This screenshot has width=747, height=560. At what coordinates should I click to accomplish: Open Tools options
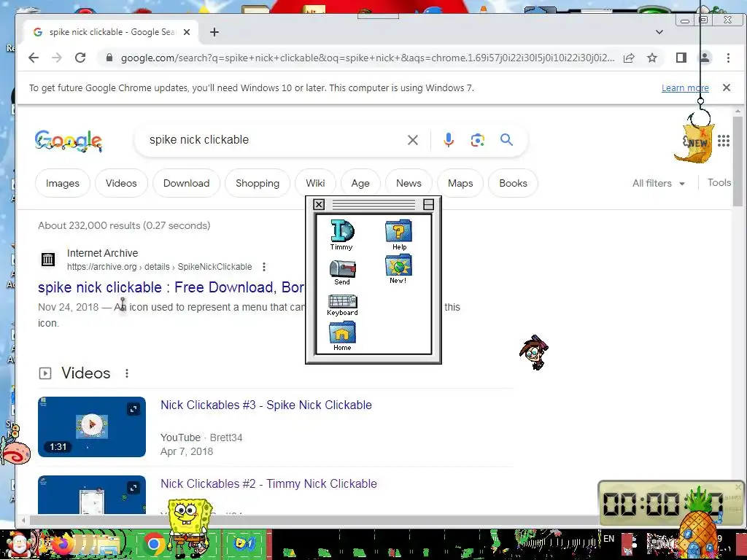(x=719, y=183)
